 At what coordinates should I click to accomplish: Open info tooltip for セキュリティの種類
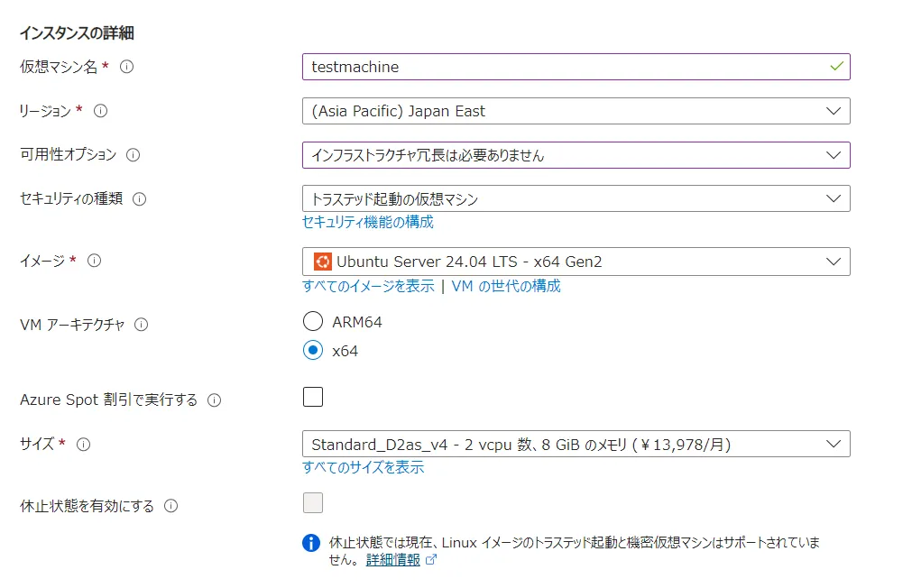click(140, 198)
